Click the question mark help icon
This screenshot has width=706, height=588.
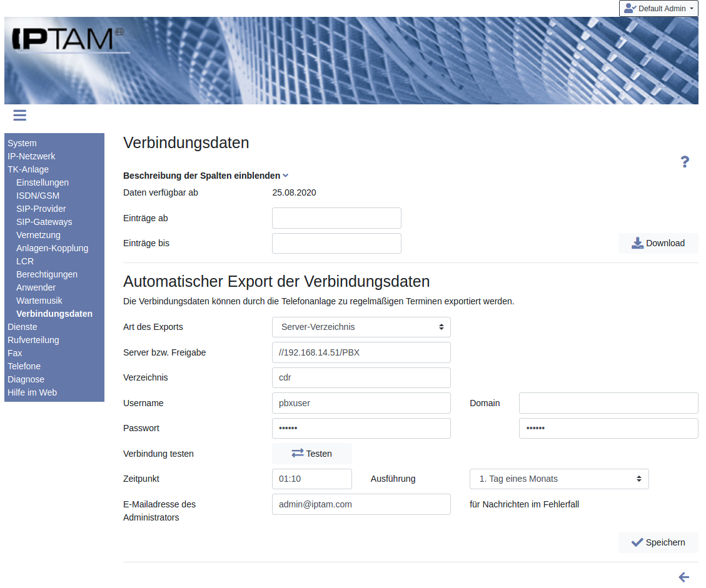pos(685,162)
